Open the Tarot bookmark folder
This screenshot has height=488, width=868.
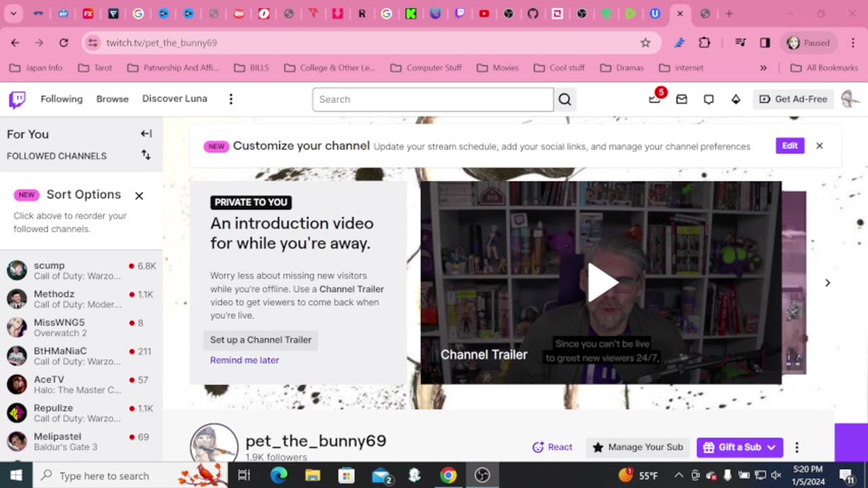click(95, 68)
